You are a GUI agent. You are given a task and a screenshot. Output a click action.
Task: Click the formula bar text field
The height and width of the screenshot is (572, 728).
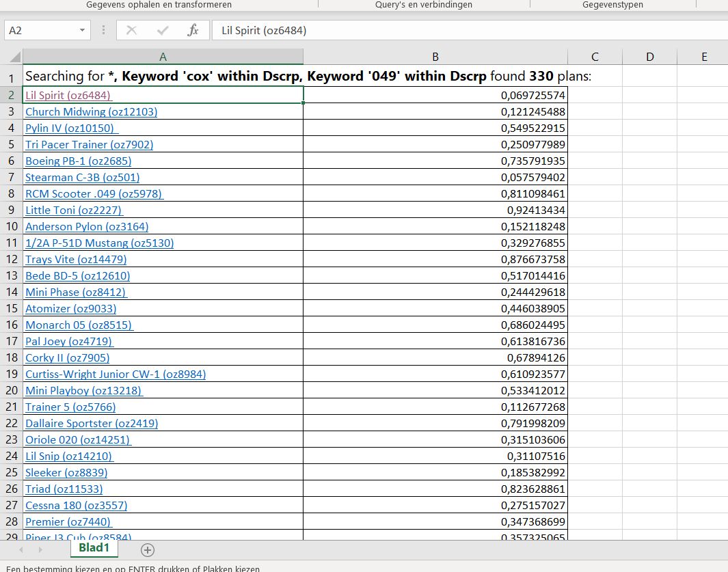click(470, 30)
